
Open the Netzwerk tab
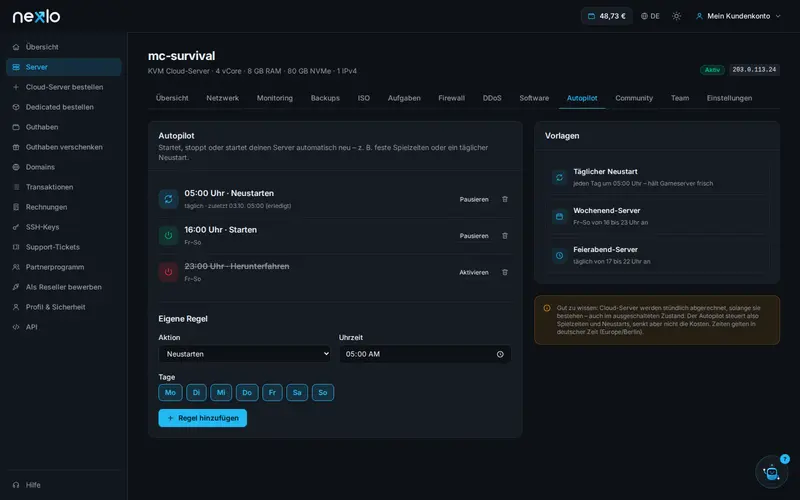pos(222,98)
